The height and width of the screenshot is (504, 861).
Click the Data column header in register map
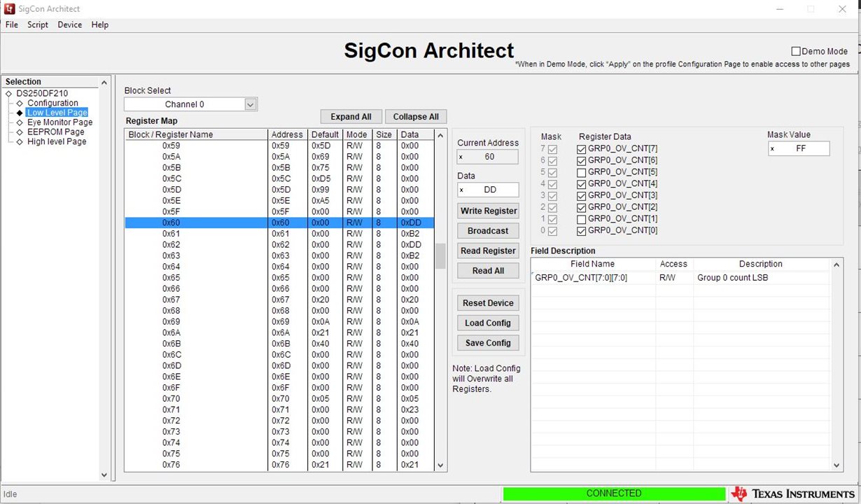pos(416,134)
